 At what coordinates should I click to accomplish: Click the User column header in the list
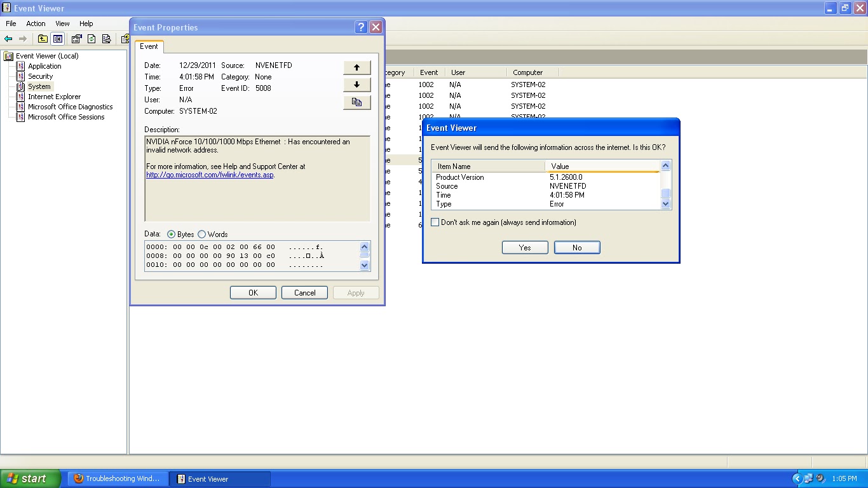pos(476,72)
